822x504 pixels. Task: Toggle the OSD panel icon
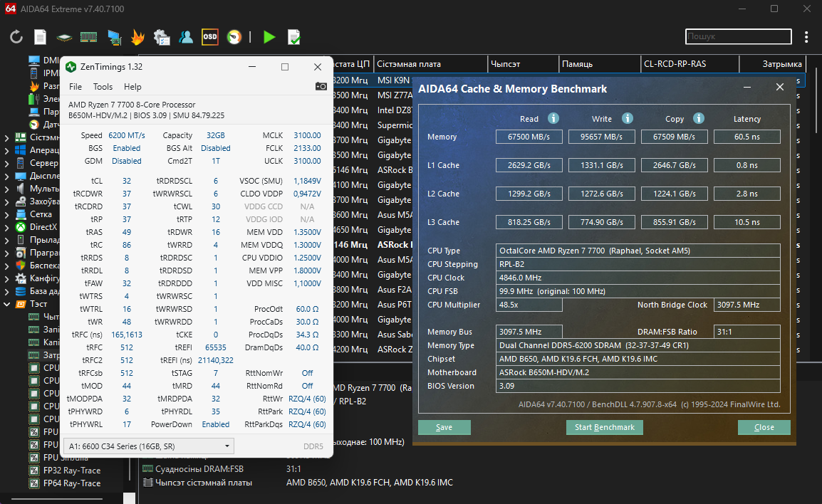[x=209, y=37]
